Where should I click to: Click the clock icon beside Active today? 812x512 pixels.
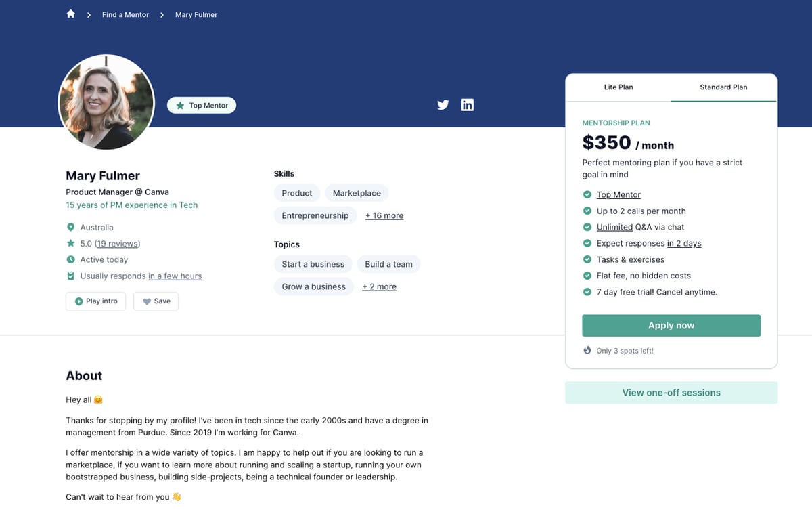[x=71, y=259]
